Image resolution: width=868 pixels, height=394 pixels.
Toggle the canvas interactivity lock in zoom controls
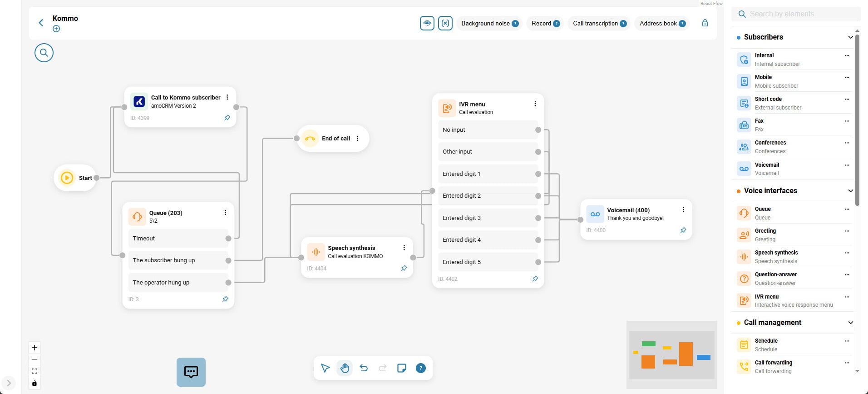coord(35,383)
